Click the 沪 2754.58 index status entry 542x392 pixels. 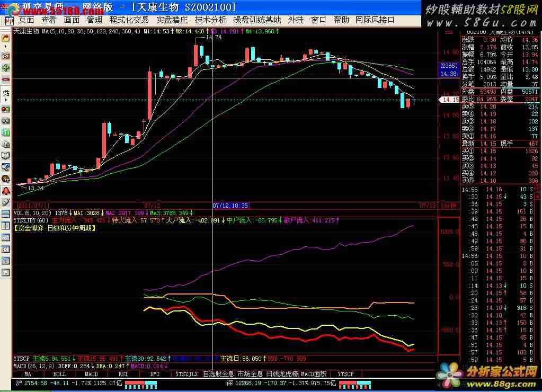[69, 383]
